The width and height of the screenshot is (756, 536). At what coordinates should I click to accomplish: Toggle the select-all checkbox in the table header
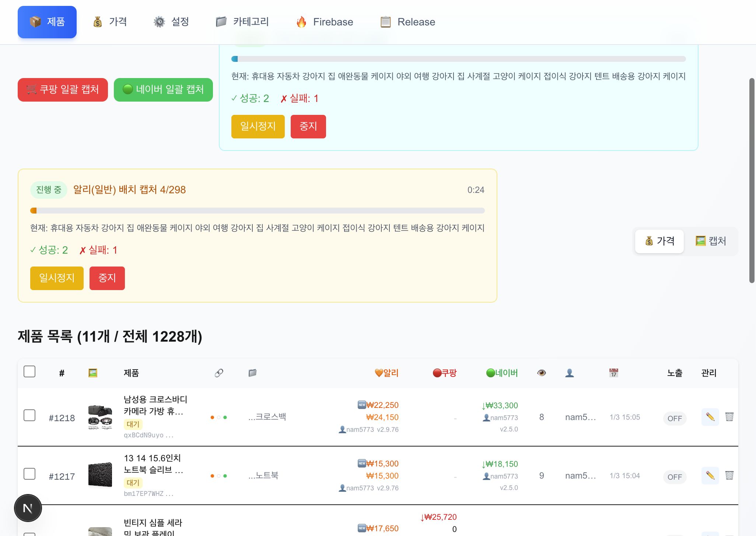(29, 372)
